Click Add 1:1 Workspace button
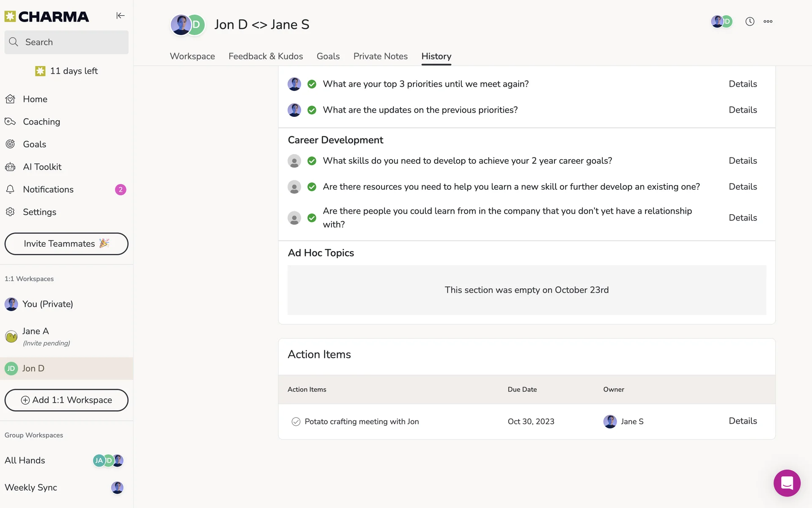The image size is (812, 508). point(66,400)
